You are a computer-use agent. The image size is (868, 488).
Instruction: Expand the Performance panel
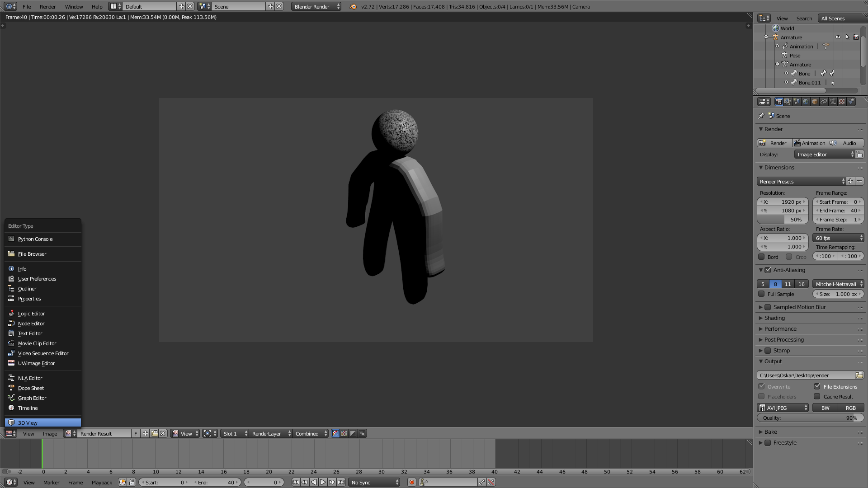pos(780,328)
